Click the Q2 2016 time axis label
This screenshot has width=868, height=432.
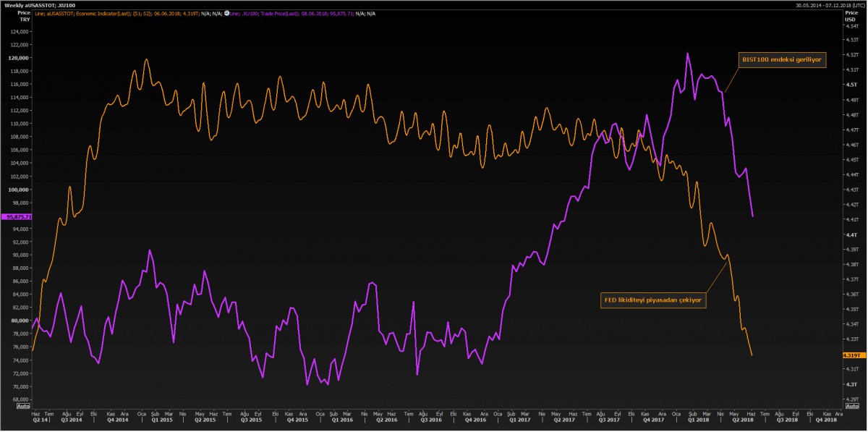point(386,419)
